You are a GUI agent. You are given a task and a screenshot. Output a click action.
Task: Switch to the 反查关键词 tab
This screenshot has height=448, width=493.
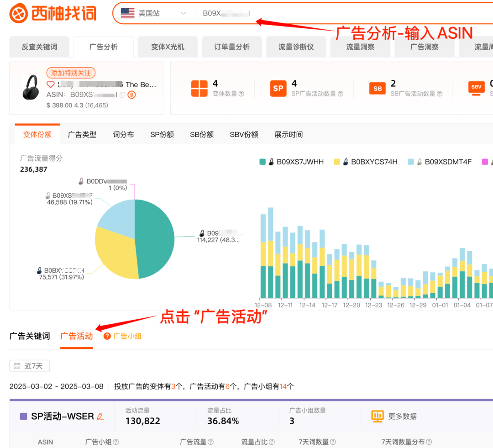click(x=39, y=47)
